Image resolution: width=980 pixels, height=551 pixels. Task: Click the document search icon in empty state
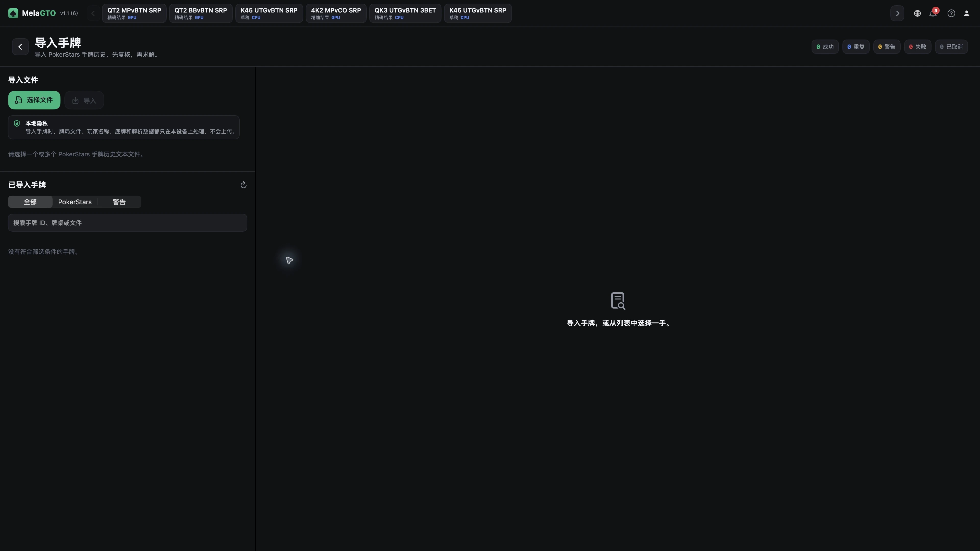click(x=618, y=301)
